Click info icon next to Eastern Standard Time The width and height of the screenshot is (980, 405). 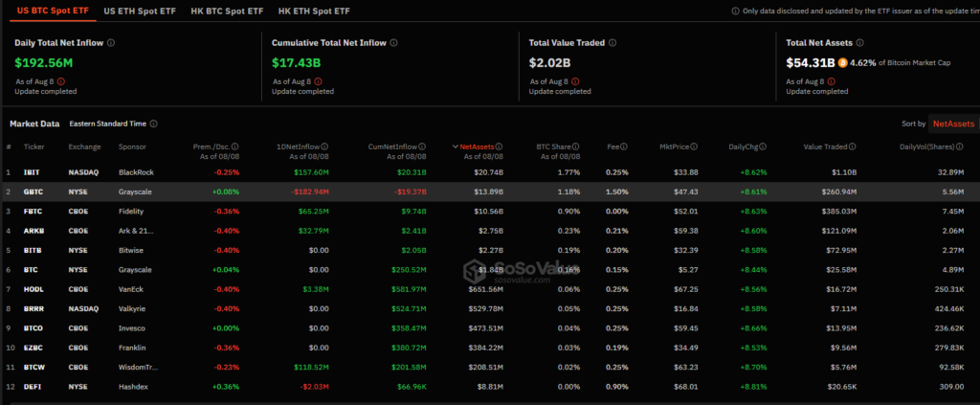click(154, 124)
